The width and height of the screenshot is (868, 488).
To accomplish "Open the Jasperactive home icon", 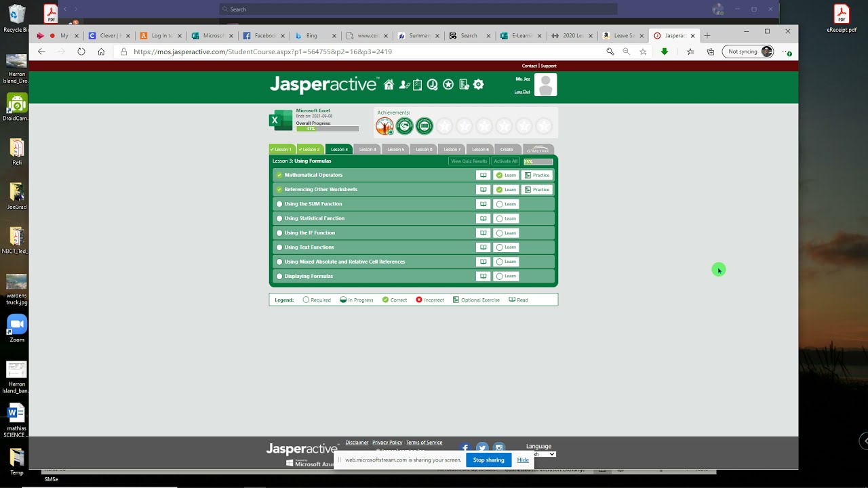I will pyautogui.click(x=389, y=85).
